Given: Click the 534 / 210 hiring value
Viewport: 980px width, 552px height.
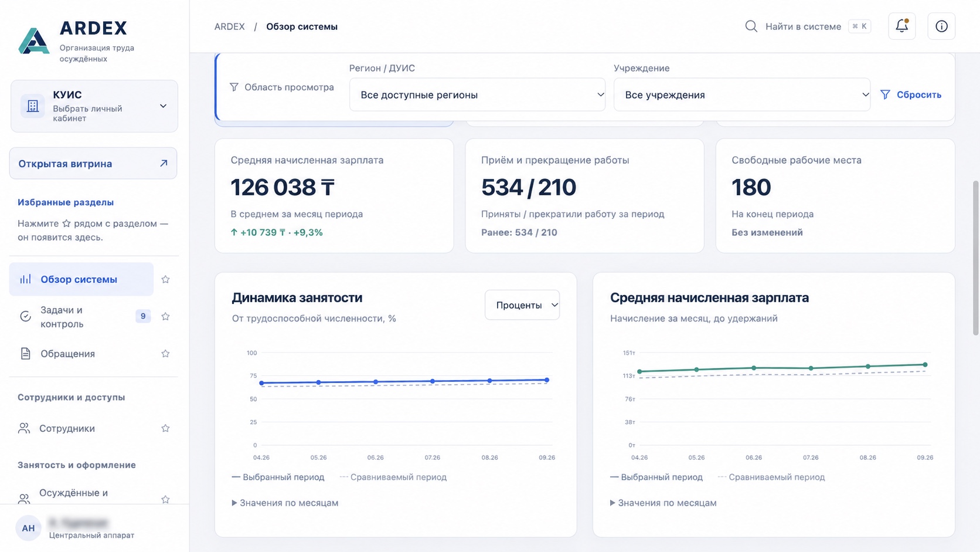Looking at the screenshot, I should [x=529, y=187].
